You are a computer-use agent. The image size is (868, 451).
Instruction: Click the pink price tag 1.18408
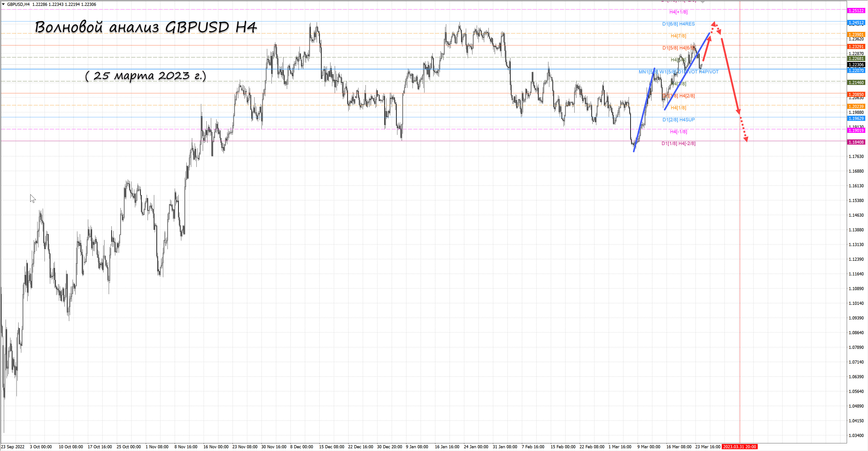click(856, 142)
